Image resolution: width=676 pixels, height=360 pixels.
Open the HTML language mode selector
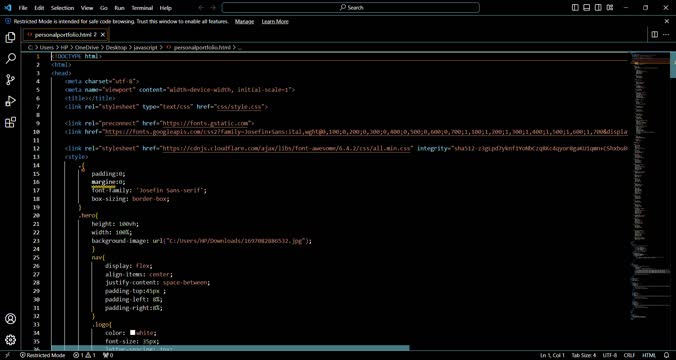pos(649,355)
